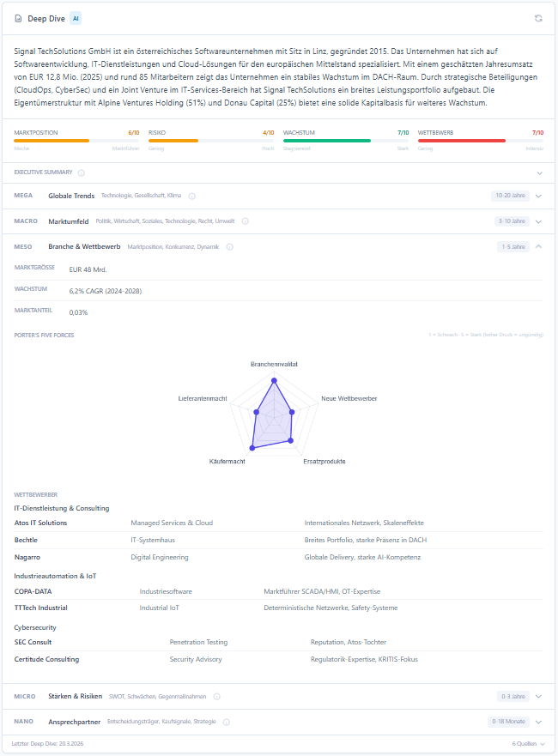
Task: Select the Globale Trends title
Action: coord(71,196)
